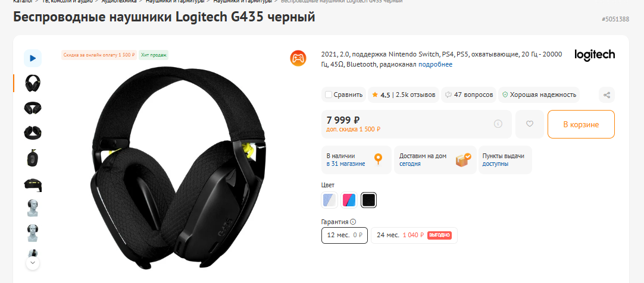
Task: Play the product video
Action: point(33,58)
